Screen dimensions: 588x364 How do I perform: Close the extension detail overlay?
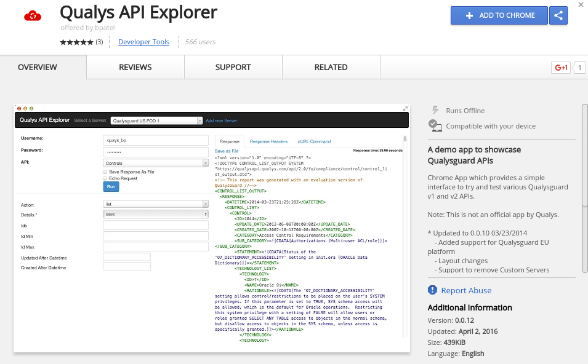click(x=581, y=4)
